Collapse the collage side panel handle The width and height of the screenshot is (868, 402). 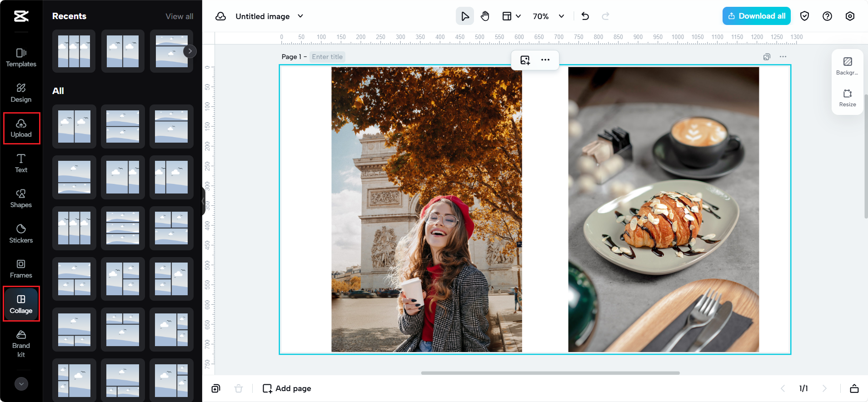tap(203, 201)
